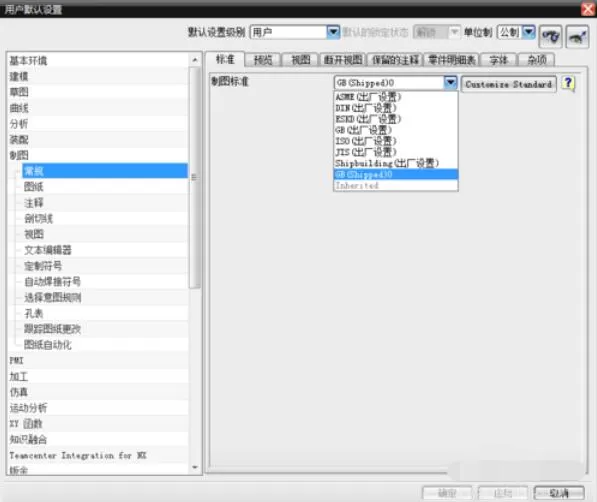Select 基本环境 in the category list

[98, 61]
